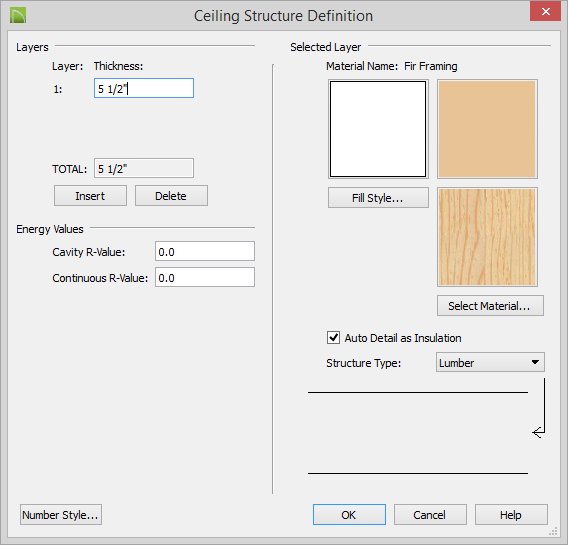Open the Select Material dialog
The image size is (568, 545).
click(x=490, y=306)
